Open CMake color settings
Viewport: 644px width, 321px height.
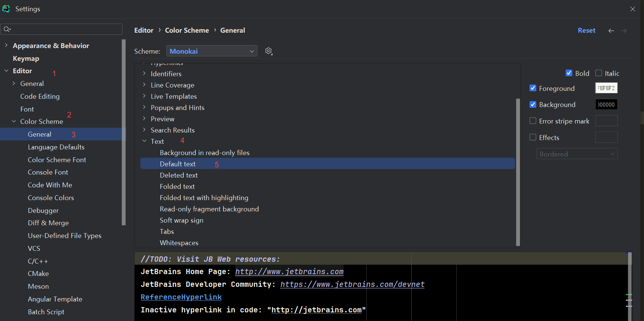pyautogui.click(x=38, y=273)
